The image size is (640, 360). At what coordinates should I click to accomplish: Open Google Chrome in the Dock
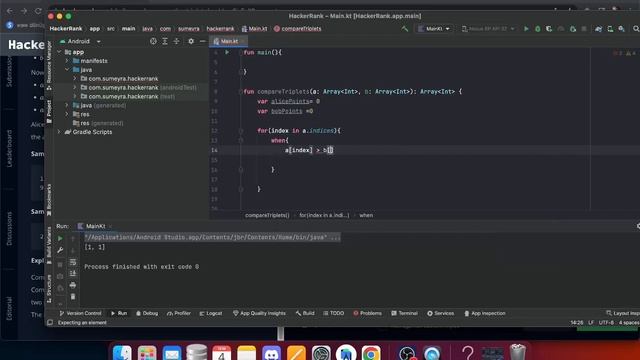coord(371,353)
